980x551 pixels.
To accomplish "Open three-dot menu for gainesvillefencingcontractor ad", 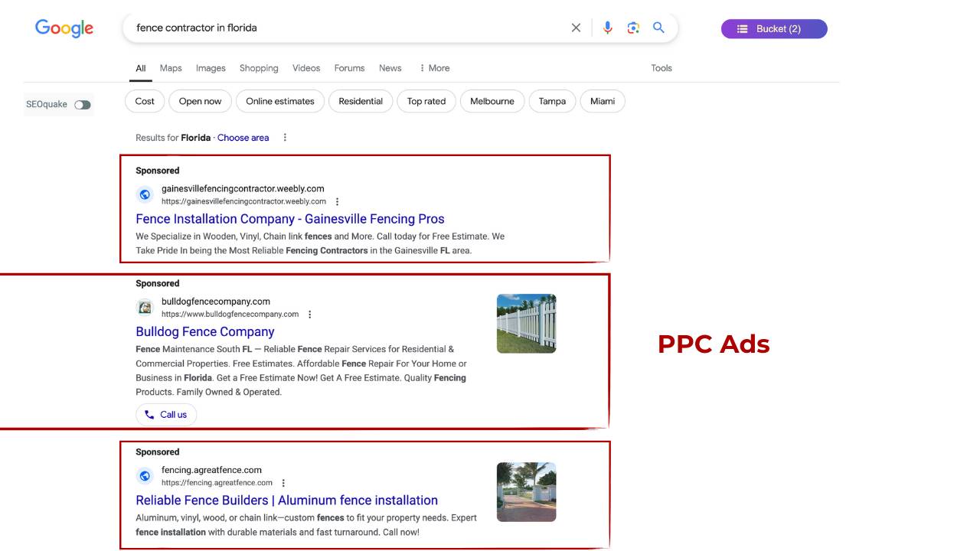I will tap(337, 202).
